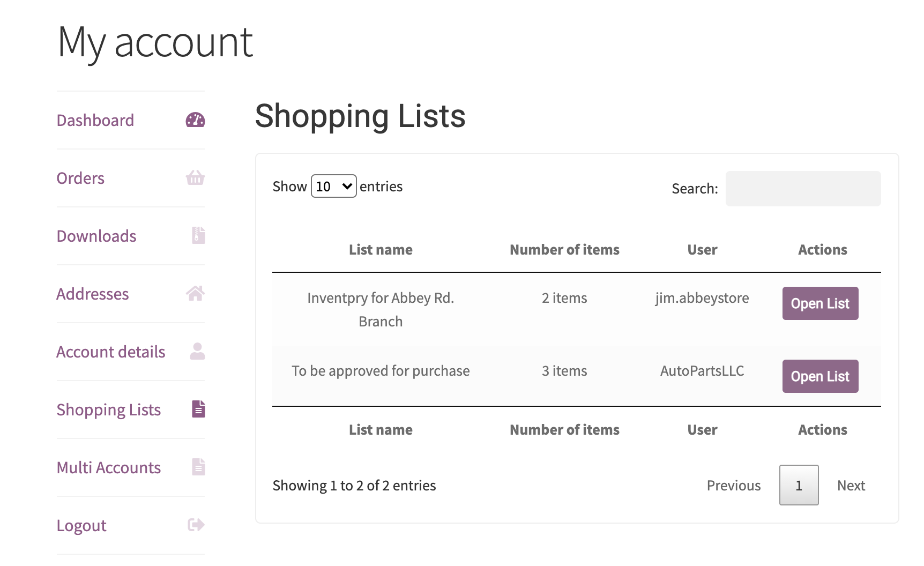Click the Multi Accounts page icon

tap(198, 467)
